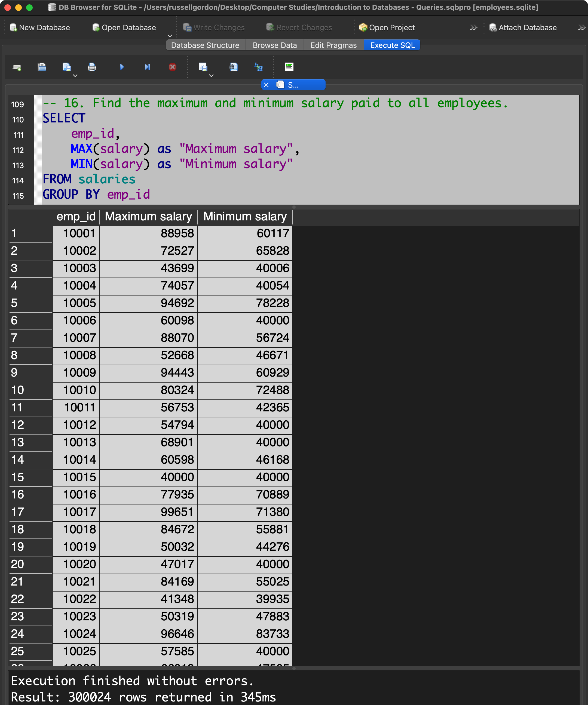
Task: Switch to Database Structure tab
Action: click(205, 45)
